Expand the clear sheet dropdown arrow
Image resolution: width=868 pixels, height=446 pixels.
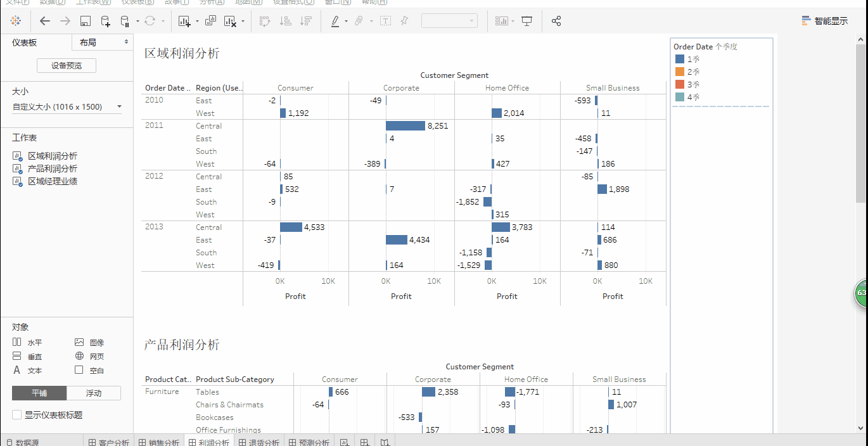(243, 22)
